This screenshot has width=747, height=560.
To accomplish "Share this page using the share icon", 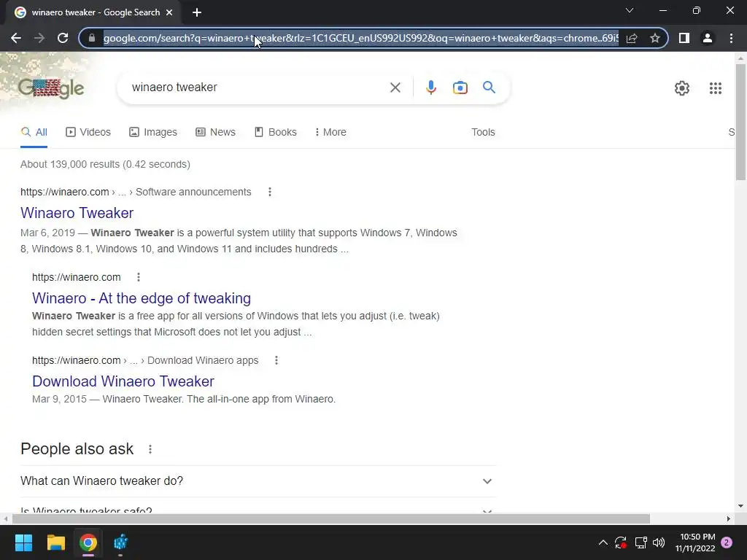I will [632, 38].
